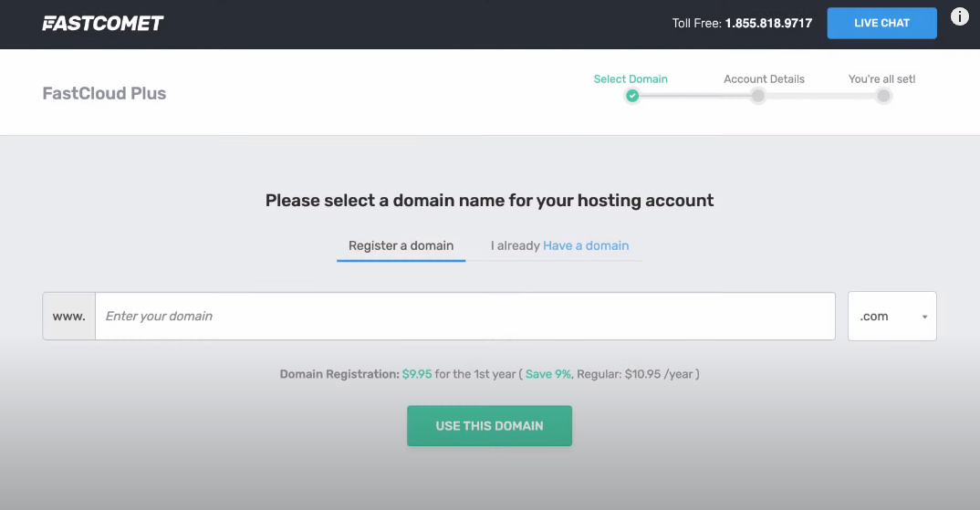Click the Account Details step label

(764, 78)
